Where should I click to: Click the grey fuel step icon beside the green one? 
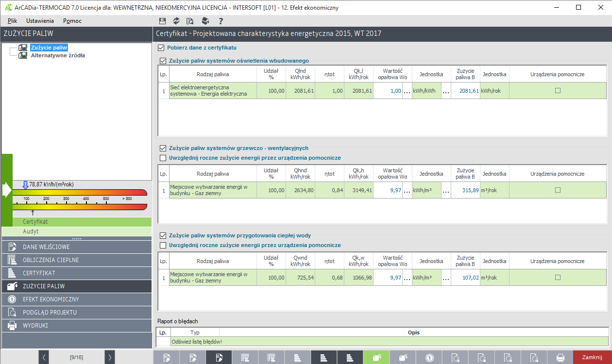point(403,358)
